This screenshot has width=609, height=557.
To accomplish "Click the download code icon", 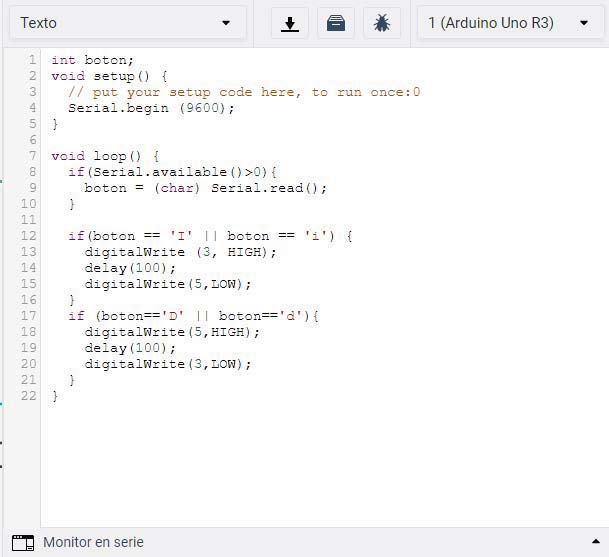I will [290, 23].
